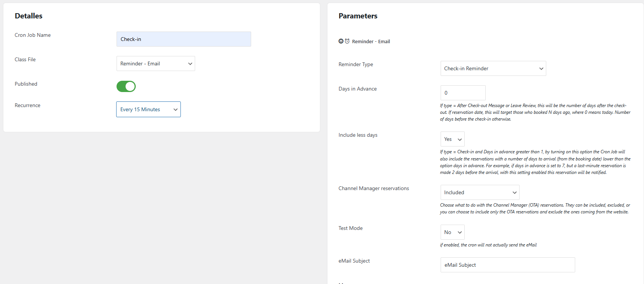
Task: Click the Cron Job Name label
Action: click(33, 35)
